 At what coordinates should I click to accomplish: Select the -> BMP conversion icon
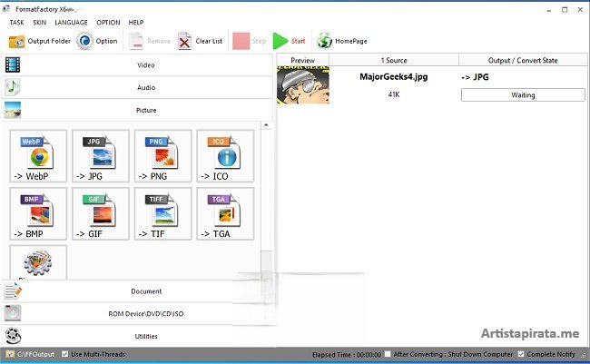[x=38, y=213]
